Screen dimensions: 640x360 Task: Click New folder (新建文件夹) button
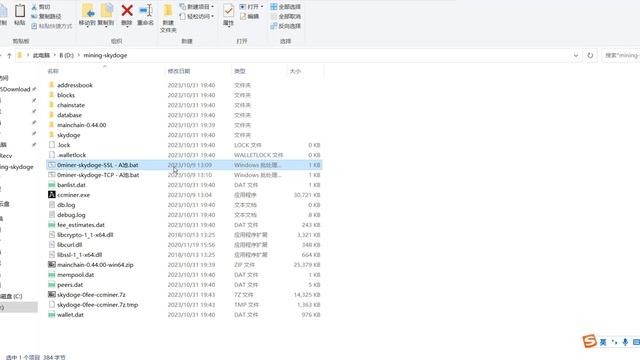[168, 18]
